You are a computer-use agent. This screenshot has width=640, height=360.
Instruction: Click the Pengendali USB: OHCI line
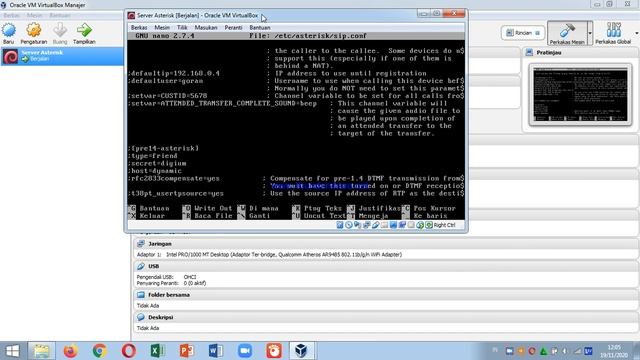point(167,277)
